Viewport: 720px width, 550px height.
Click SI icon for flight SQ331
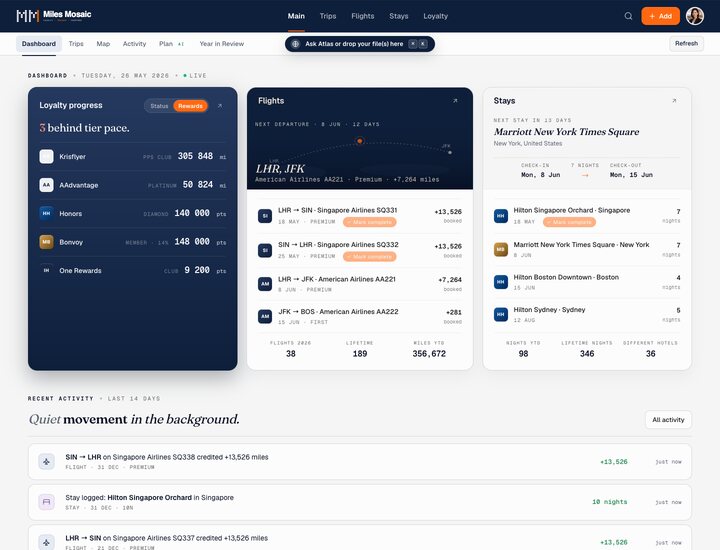[265, 216]
